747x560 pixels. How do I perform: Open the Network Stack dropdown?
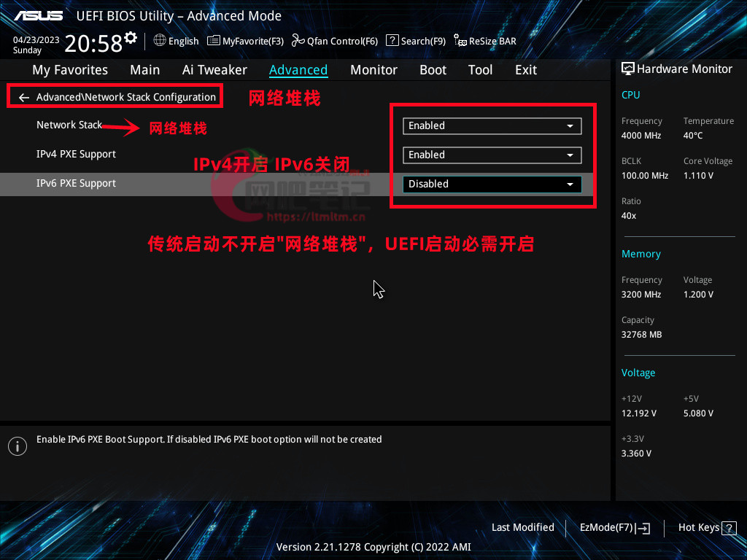click(x=492, y=125)
